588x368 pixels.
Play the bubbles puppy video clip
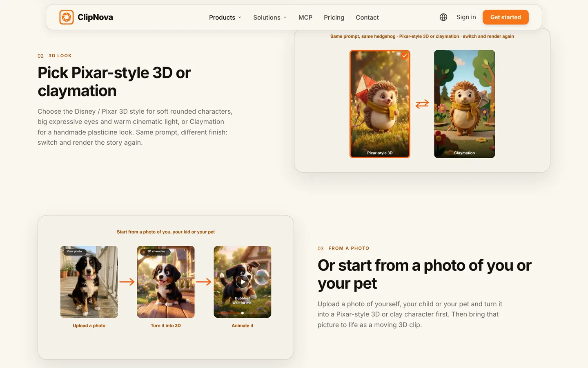tap(243, 282)
